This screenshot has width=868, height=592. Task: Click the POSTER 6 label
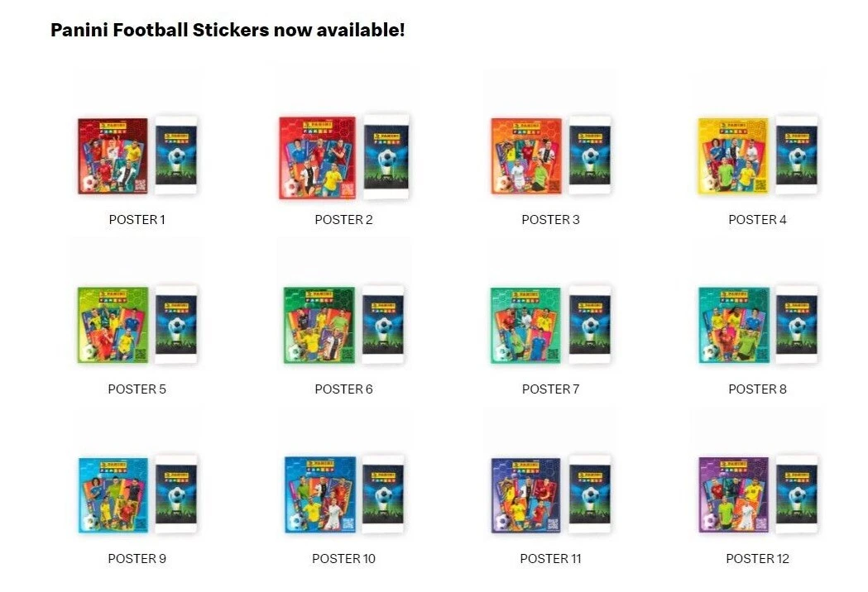(343, 389)
